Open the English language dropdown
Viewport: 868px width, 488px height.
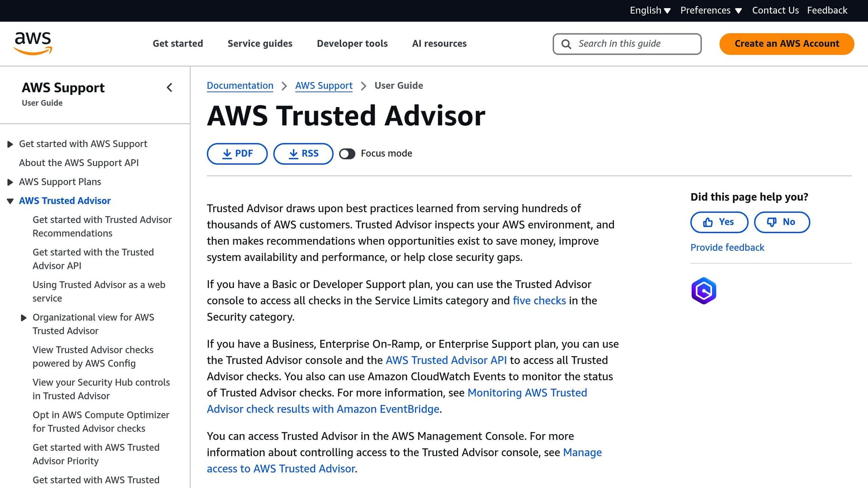pyautogui.click(x=650, y=11)
